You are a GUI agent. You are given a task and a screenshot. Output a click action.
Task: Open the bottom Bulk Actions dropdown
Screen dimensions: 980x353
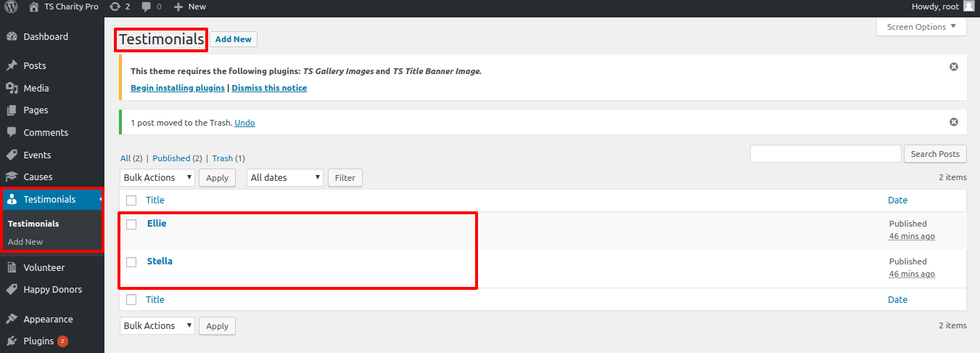(x=157, y=325)
